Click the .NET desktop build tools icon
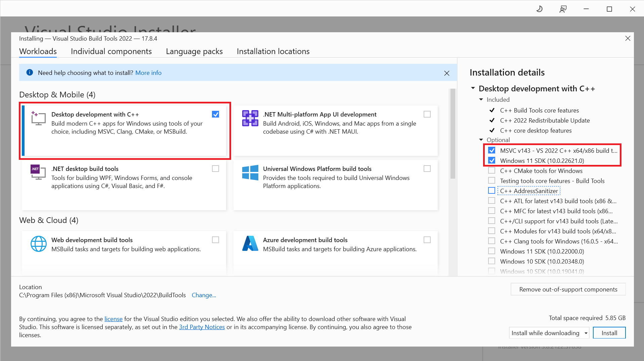 pyautogui.click(x=38, y=172)
